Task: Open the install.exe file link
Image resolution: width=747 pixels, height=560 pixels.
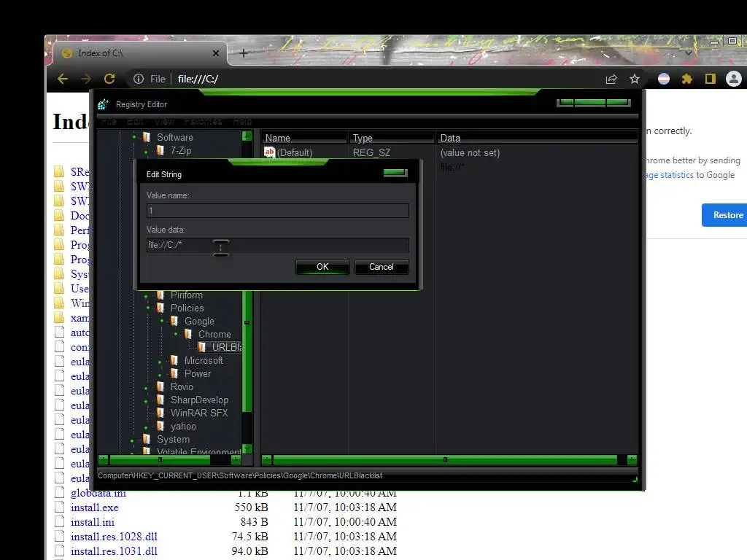Action: pyautogui.click(x=94, y=507)
